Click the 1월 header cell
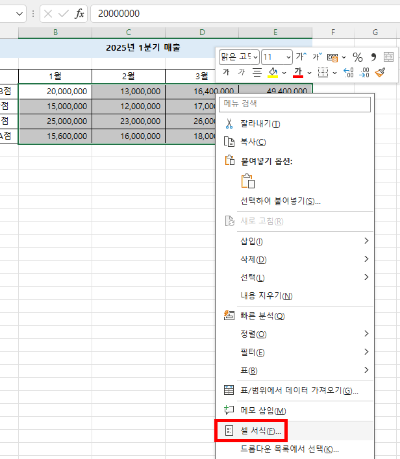Image resolution: width=400 pixels, height=459 pixels. (x=55, y=76)
